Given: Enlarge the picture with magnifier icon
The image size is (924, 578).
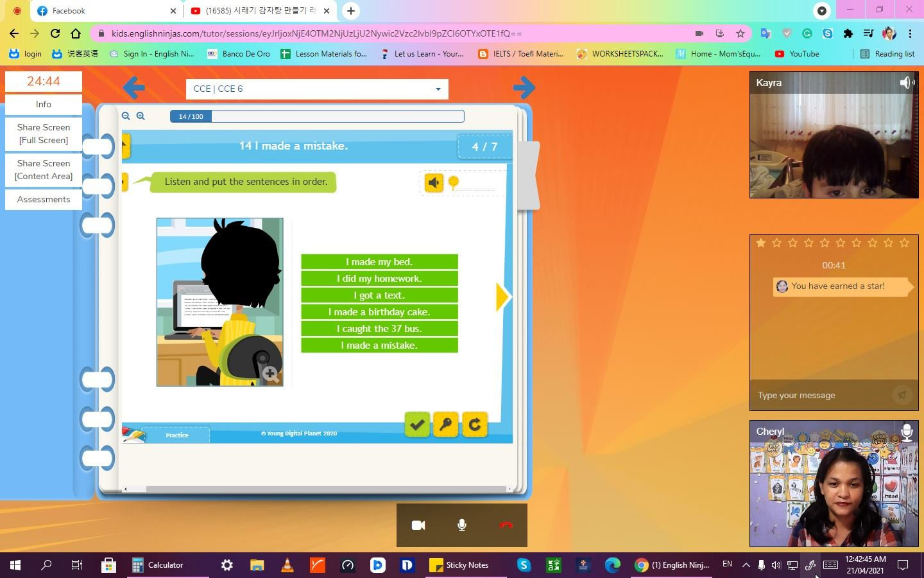Looking at the screenshot, I should click(270, 374).
